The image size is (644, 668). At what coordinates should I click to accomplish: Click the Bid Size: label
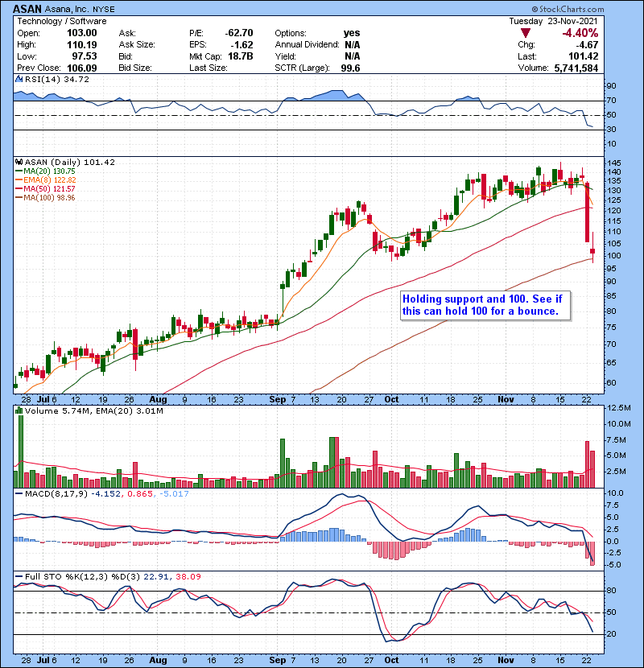coord(135,68)
